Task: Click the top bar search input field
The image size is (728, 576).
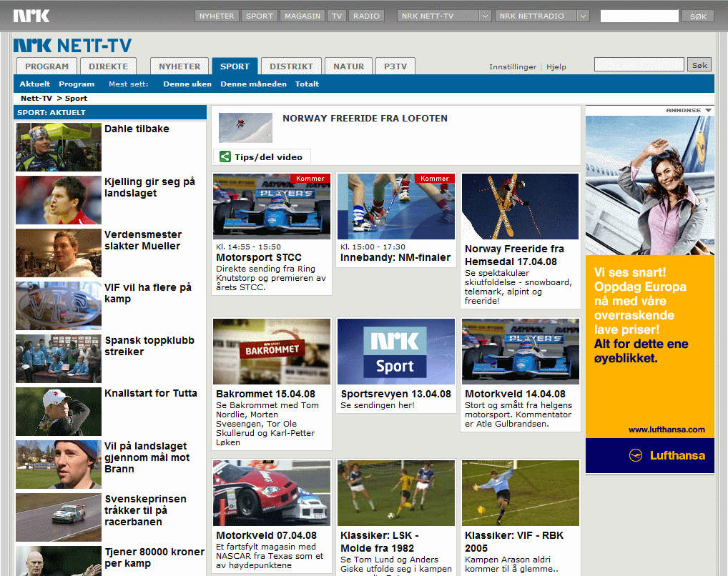Action: pyautogui.click(x=639, y=16)
